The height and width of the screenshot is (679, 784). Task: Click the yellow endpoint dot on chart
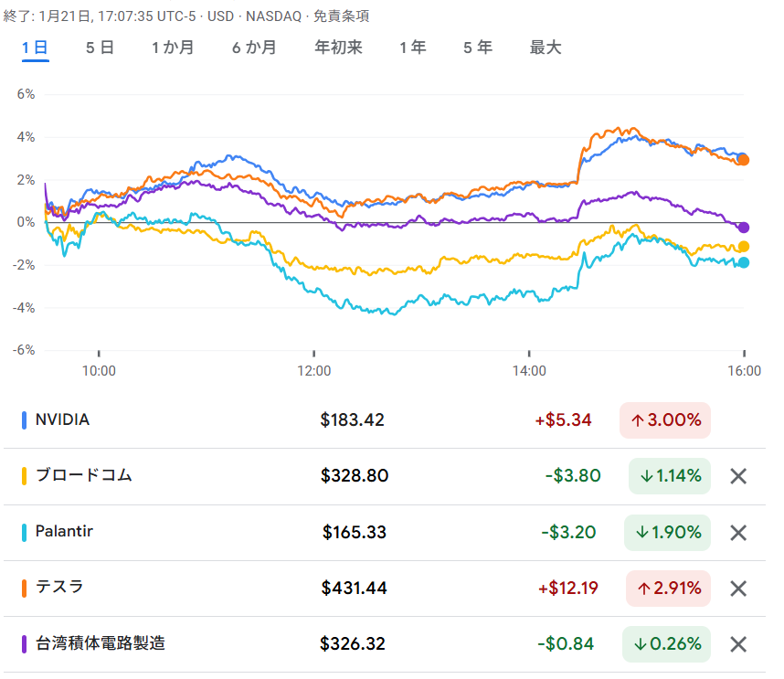[744, 247]
